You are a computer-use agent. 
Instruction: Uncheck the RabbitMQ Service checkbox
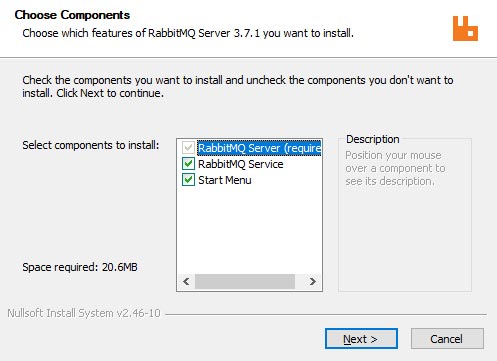click(x=188, y=164)
